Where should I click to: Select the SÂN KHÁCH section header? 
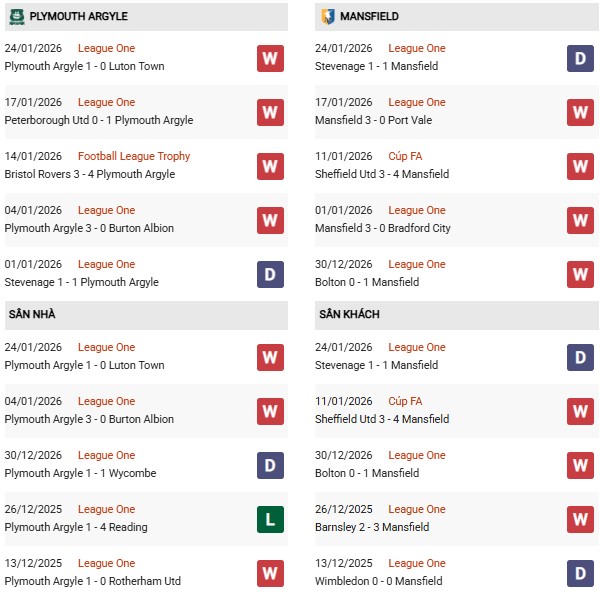coord(349,314)
